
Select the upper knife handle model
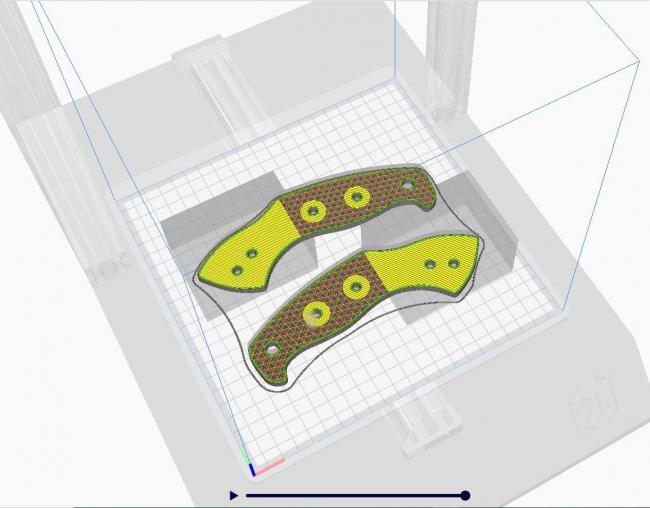tap(319, 228)
